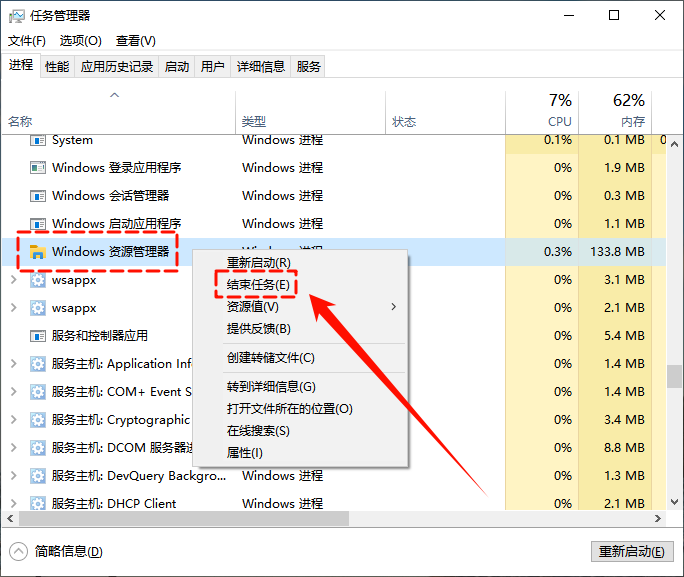684x577 pixels.
Task: Click the gear icon of 服务主机: DevQuery Backgro
Action: click(38, 475)
